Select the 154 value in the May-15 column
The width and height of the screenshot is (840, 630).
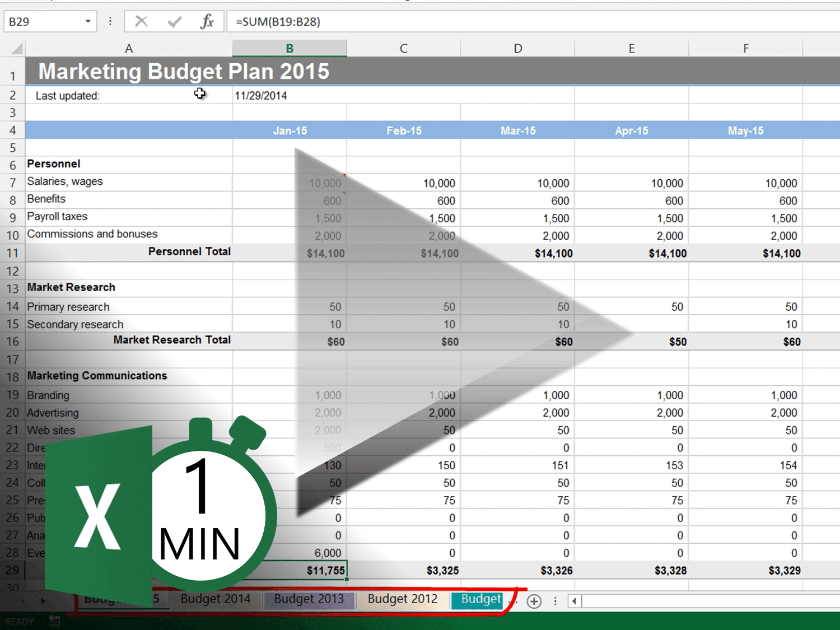point(746,465)
